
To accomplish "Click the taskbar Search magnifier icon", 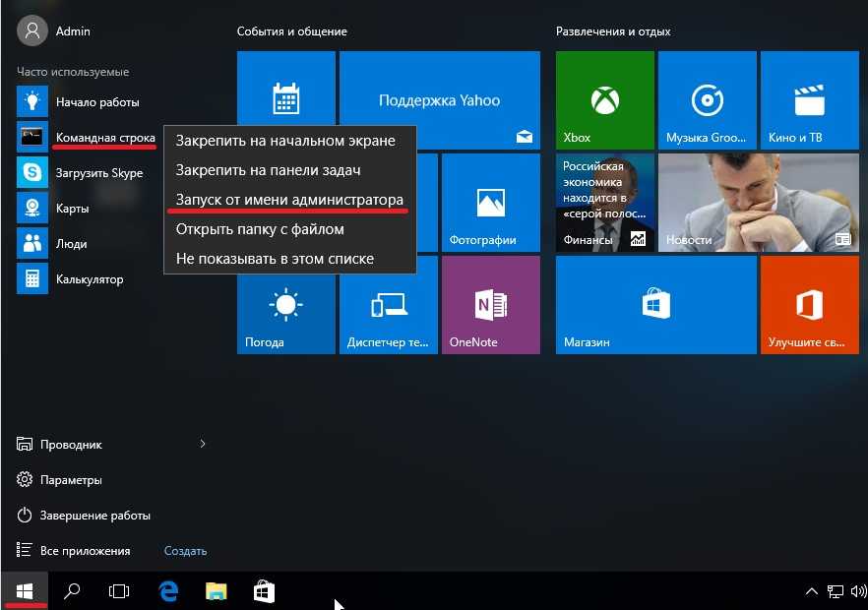I will point(72,590).
